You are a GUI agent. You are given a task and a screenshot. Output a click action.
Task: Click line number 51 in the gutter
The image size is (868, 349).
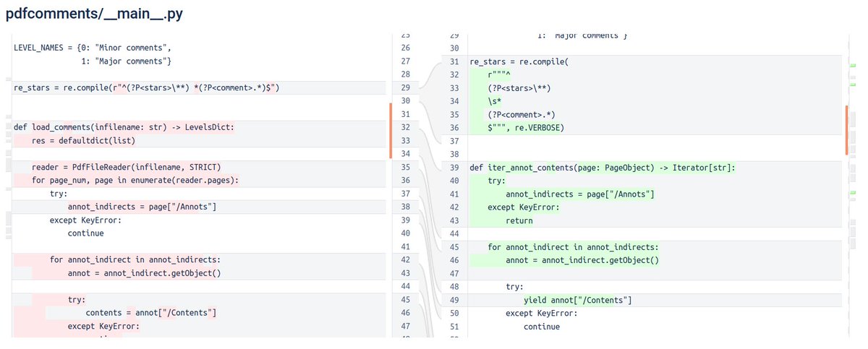tap(454, 327)
